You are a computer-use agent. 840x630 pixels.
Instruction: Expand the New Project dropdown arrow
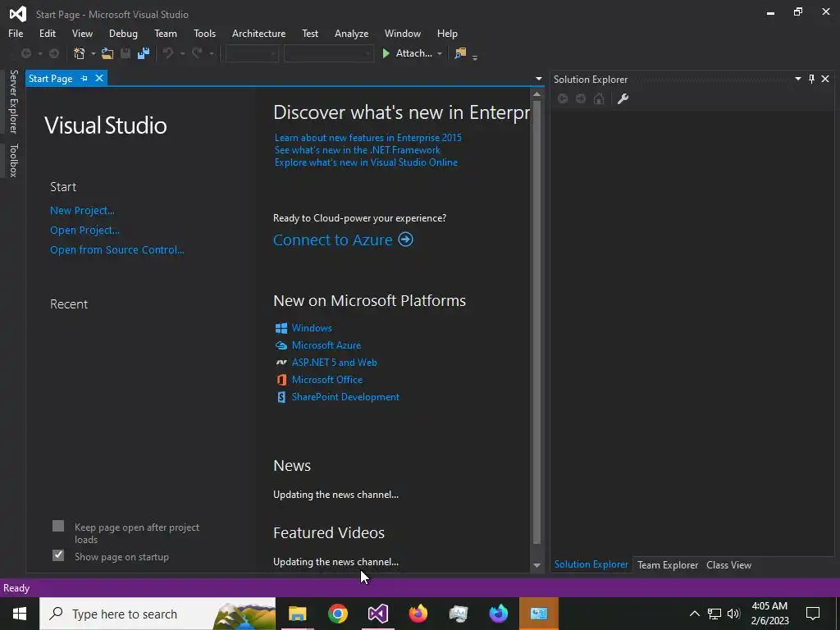(x=93, y=53)
